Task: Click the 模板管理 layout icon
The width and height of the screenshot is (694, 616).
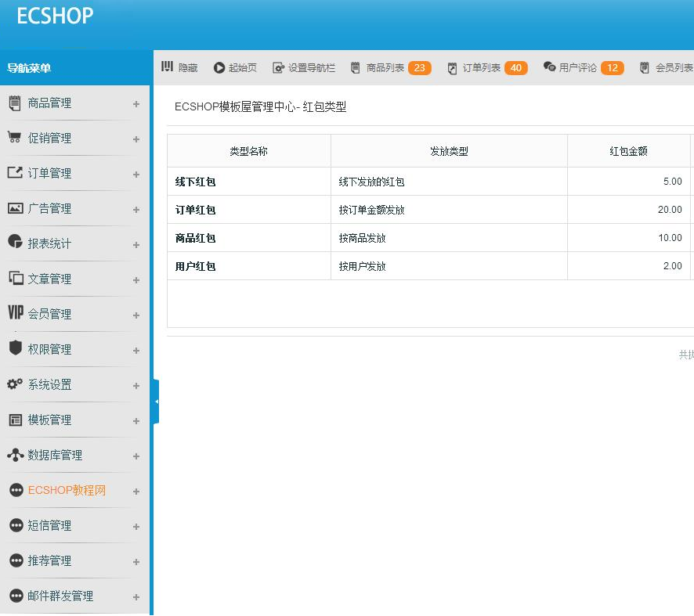Action: 16,420
